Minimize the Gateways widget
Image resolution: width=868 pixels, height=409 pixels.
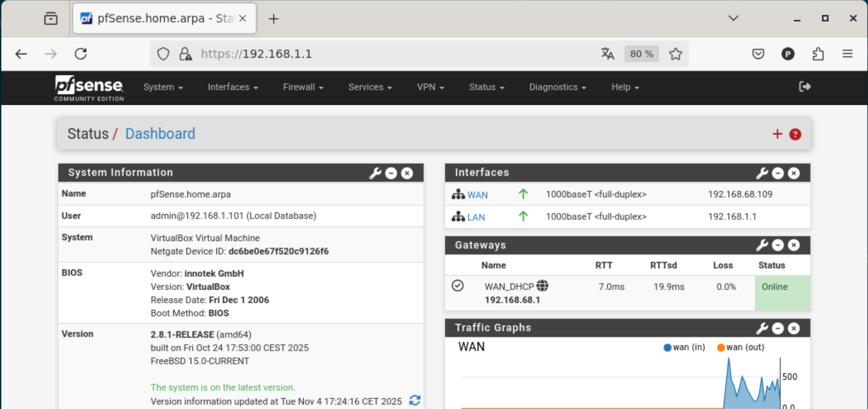click(x=778, y=245)
